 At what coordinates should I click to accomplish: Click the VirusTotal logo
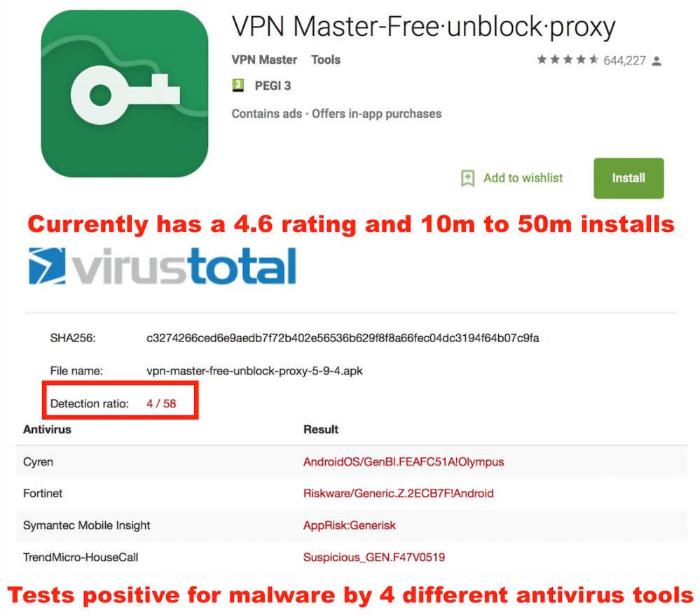(x=162, y=266)
